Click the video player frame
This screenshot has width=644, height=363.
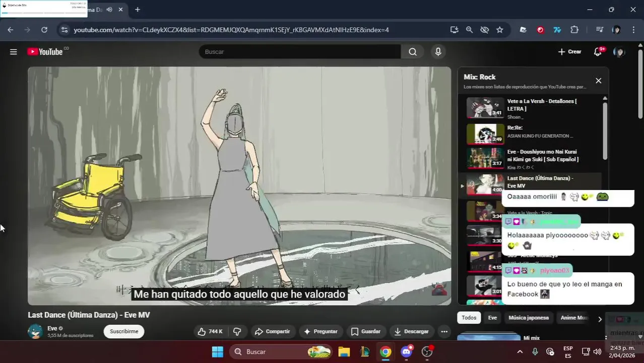click(239, 186)
